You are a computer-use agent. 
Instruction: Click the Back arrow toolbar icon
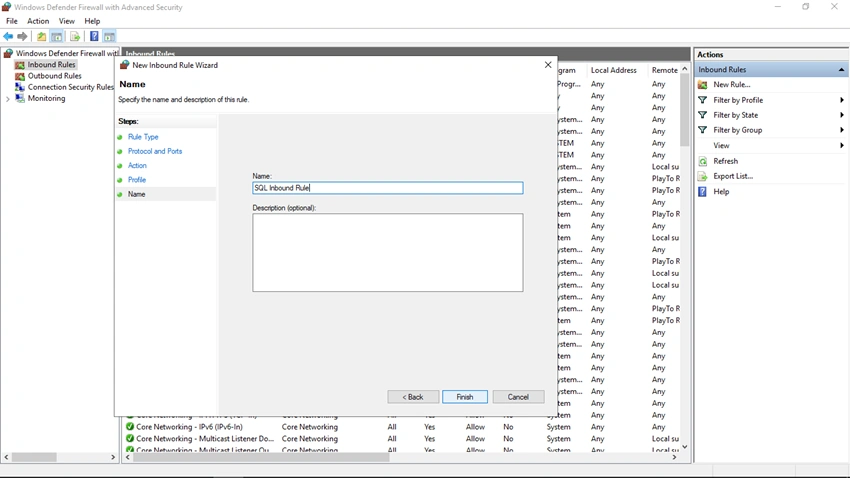pos(8,37)
